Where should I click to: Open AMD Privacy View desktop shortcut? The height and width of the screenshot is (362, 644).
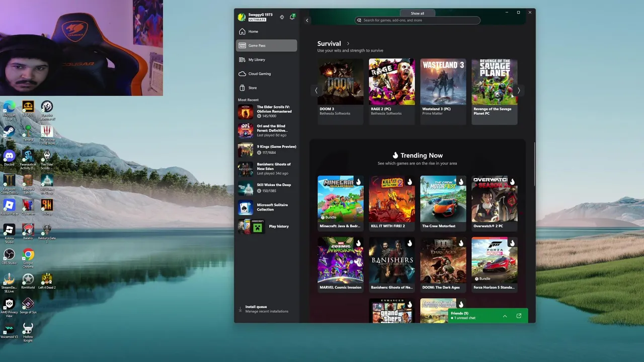pos(9,308)
